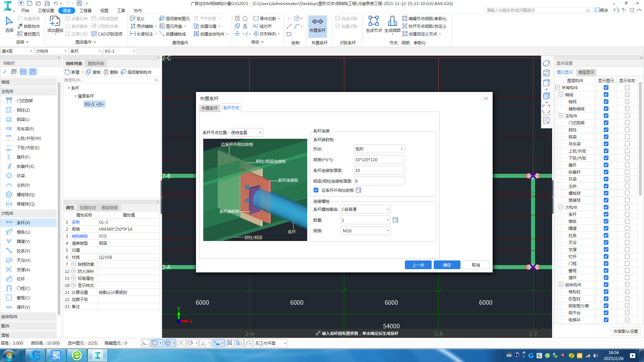Open the 形状 矩形 dropdown

click(x=379, y=149)
